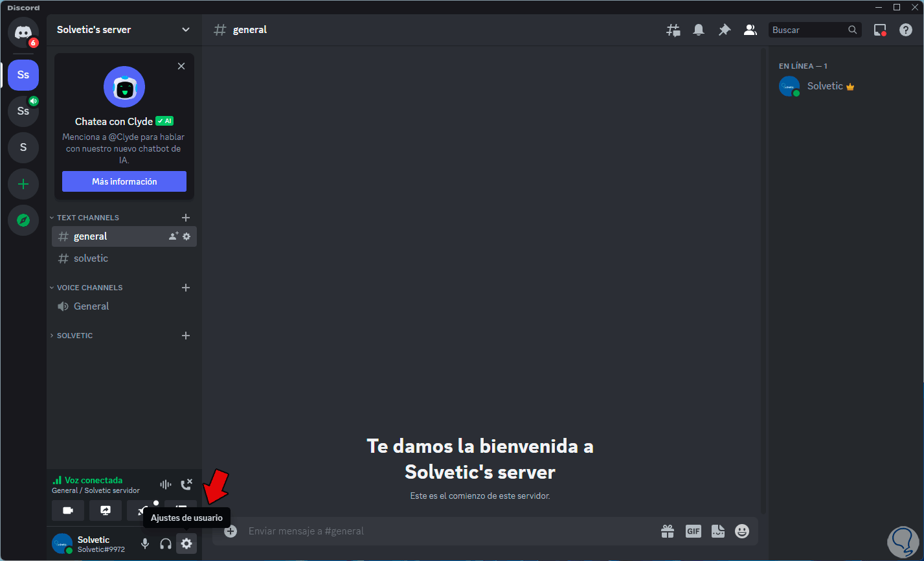Explore discoverable servers compass icon
Image resolution: width=924 pixels, height=561 pixels.
tap(23, 220)
